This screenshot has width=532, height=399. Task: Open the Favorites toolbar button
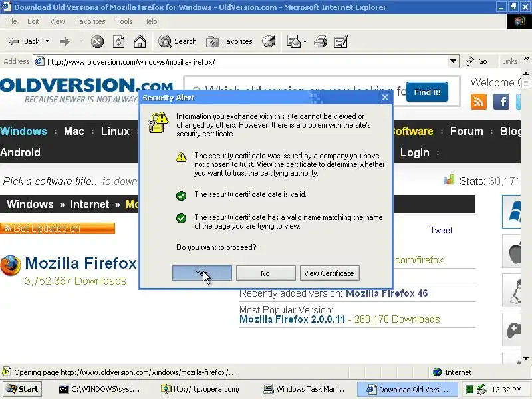229,41
